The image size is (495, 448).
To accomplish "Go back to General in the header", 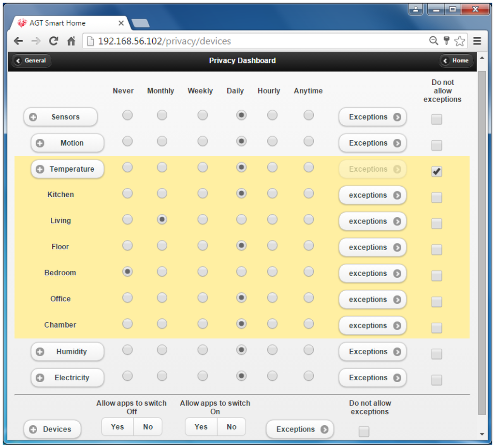I will [x=31, y=60].
